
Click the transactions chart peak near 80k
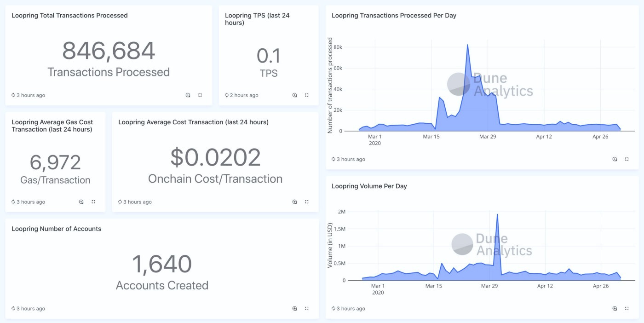[467, 45]
